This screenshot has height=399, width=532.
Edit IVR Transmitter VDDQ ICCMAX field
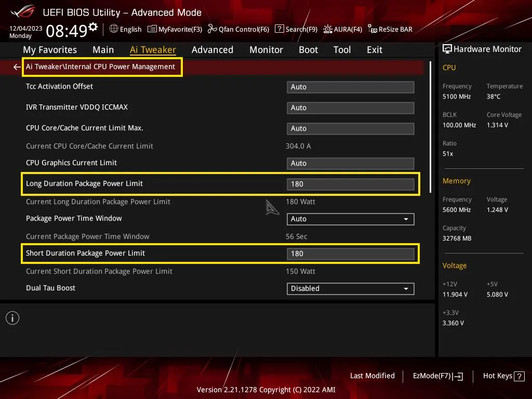[x=351, y=108]
